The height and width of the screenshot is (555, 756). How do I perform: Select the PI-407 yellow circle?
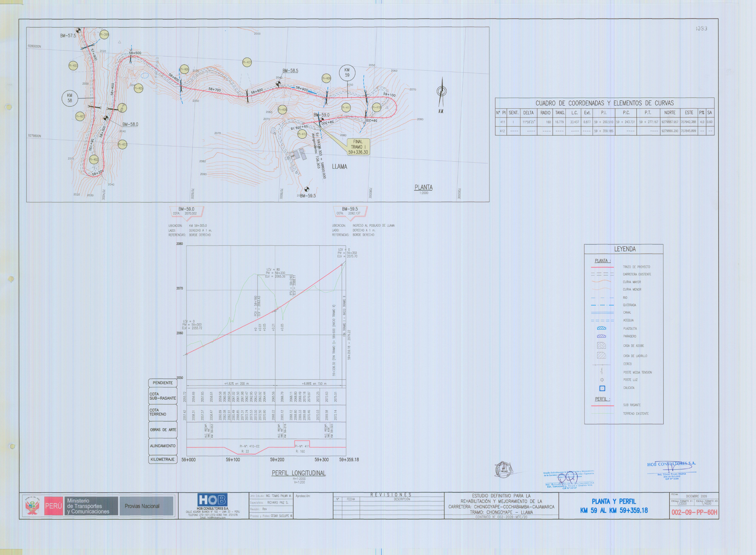tap(247, 62)
